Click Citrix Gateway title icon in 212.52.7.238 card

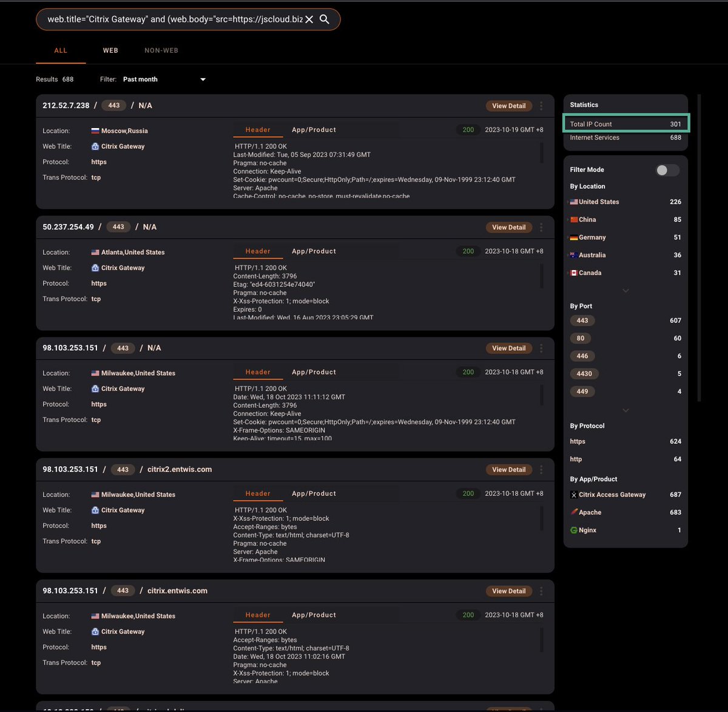pyautogui.click(x=95, y=146)
